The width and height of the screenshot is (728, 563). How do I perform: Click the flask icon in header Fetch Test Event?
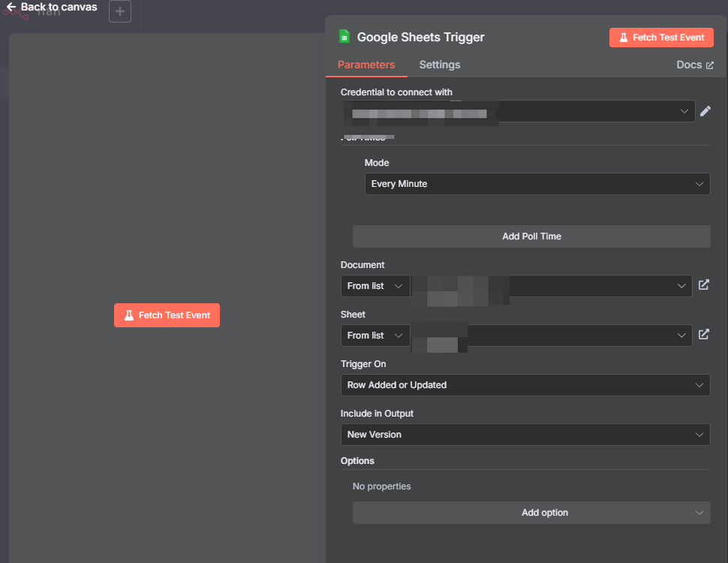[x=624, y=38]
